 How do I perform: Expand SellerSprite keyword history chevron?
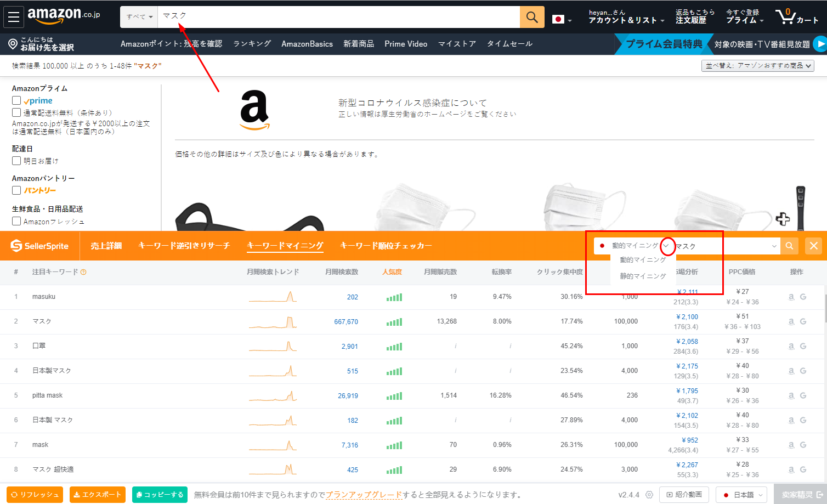774,246
